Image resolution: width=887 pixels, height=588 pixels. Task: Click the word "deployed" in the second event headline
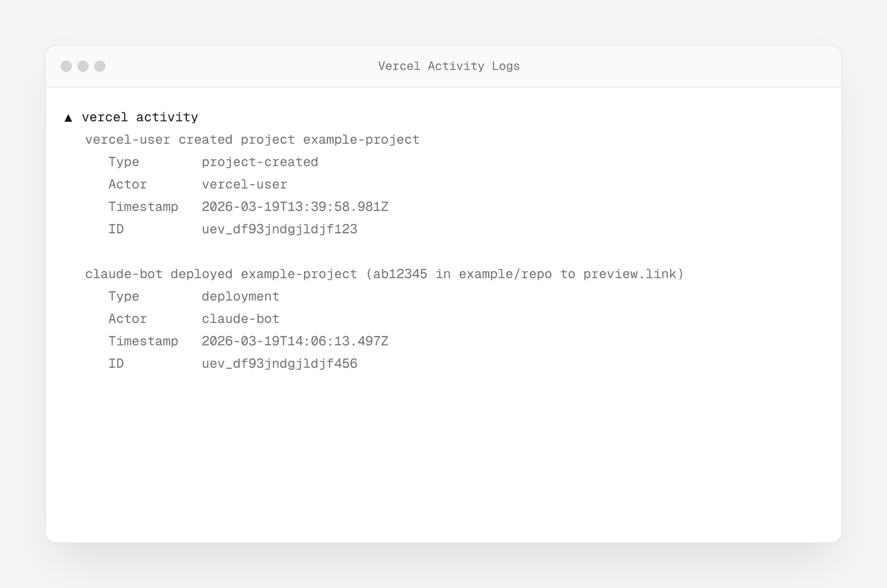(201, 274)
